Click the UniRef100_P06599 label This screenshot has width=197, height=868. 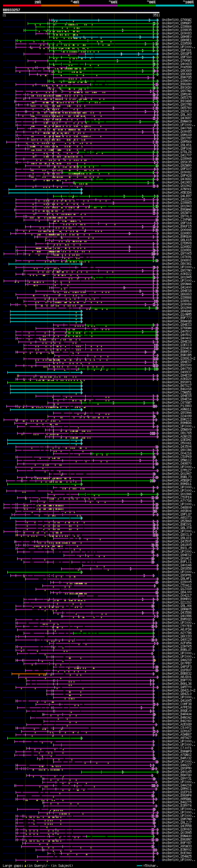(177, 67)
